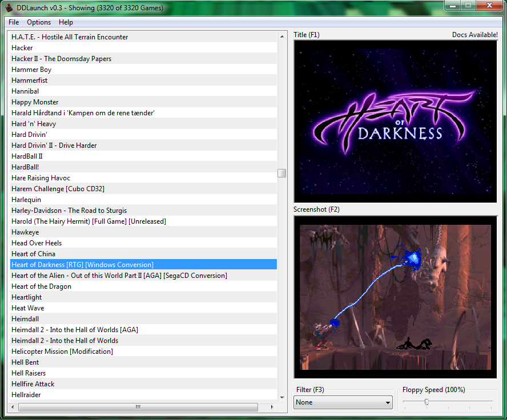Maximize the DDLaunch window
The height and width of the screenshot is (420, 507).
[468, 6]
